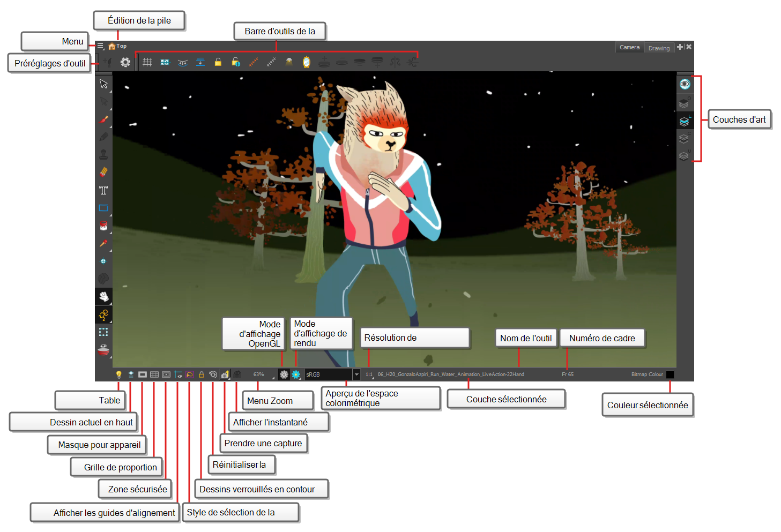Choose the Text tool
Screen dimensions: 781x532
point(103,190)
